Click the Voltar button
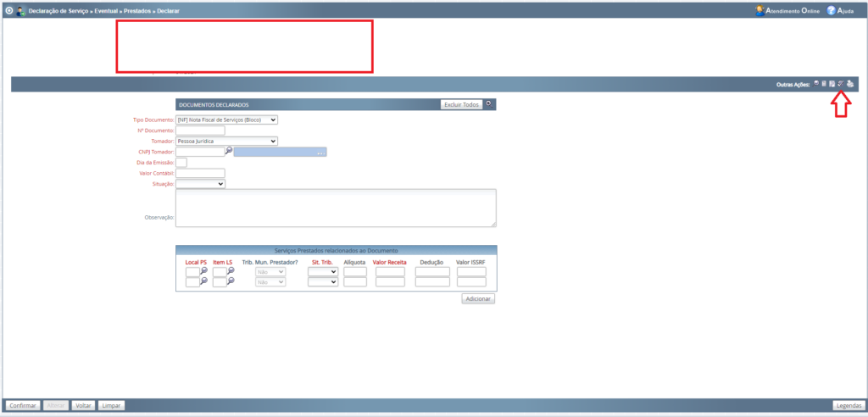The height and width of the screenshot is (417, 868). pyautogui.click(x=83, y=406)
